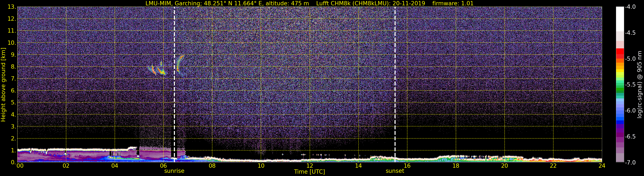The width and height of the screenshot is (644, 176).
Task: Click the '18' tick label on the time axis
Action: pyautogui.click(x=456, y=166)
